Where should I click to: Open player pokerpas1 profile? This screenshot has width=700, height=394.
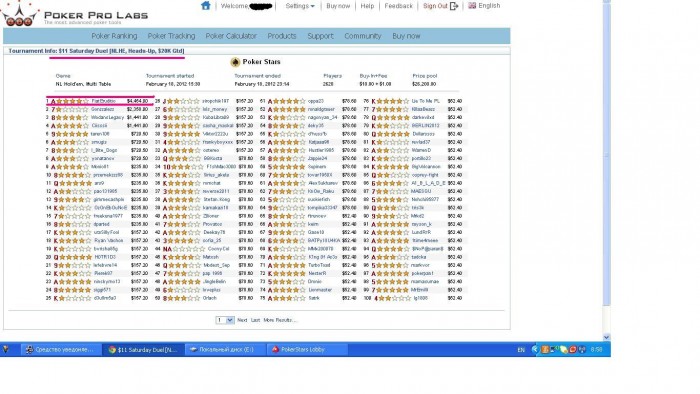tap(422, 274)
